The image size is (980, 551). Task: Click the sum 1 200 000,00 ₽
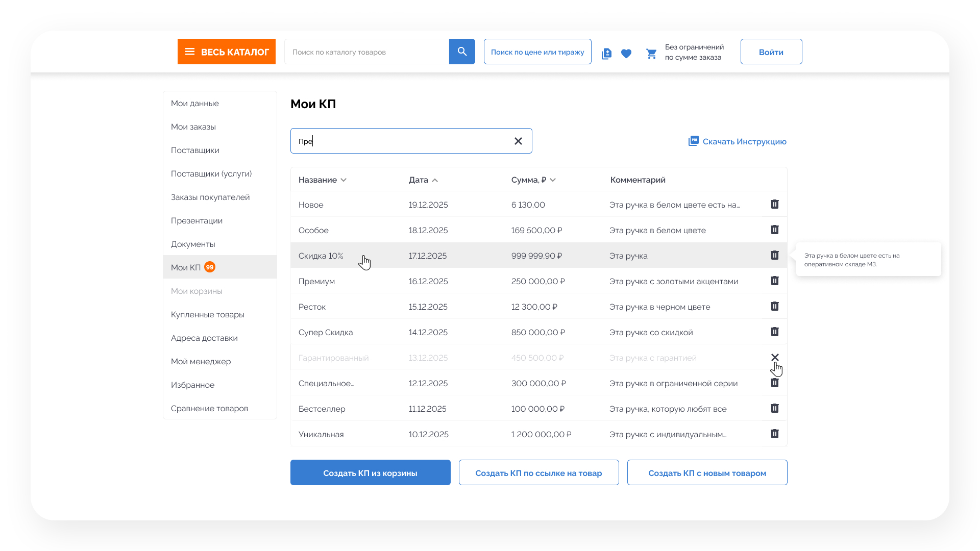[541, 434]
